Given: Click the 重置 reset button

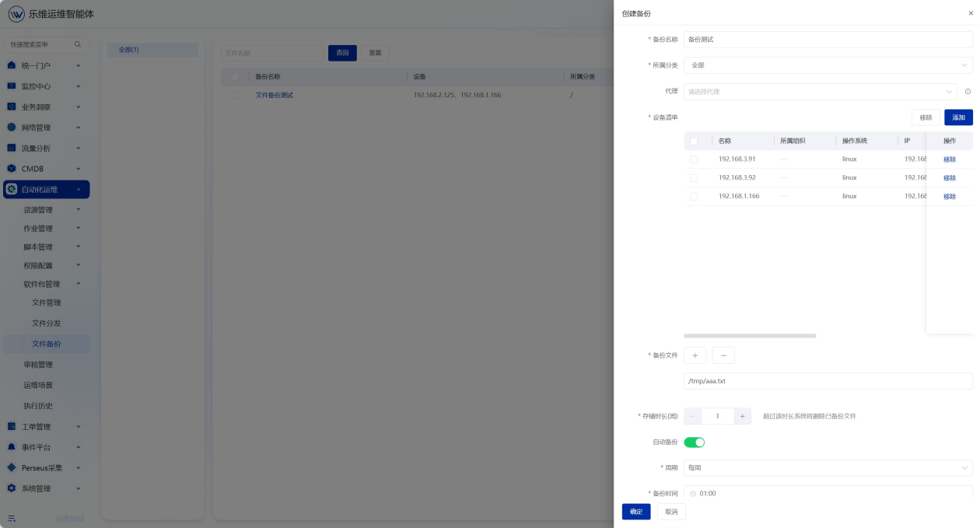Looking at the screenshot, I should click(x=375, y=53).
